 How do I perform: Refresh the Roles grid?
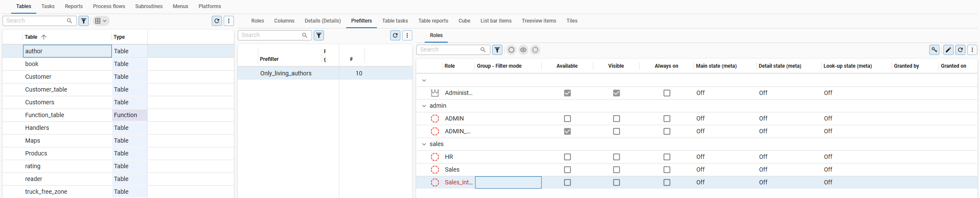click(960, 50)
